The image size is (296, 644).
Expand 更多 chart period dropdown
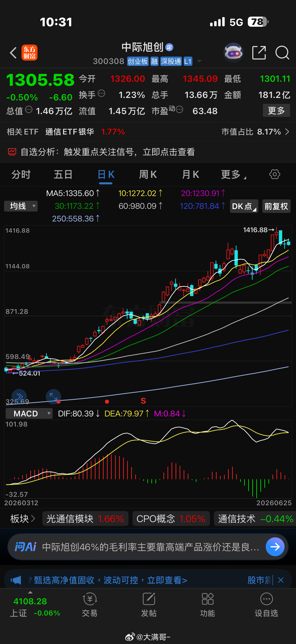233,174
